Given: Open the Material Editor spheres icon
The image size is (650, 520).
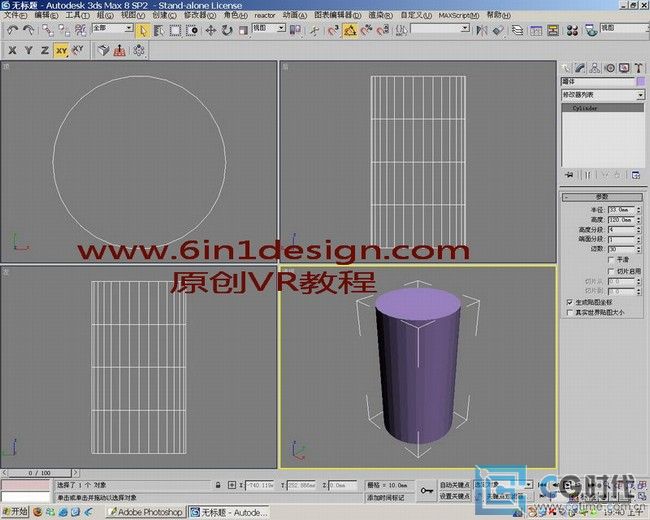Looking at the screenshot, I should 572,30.
